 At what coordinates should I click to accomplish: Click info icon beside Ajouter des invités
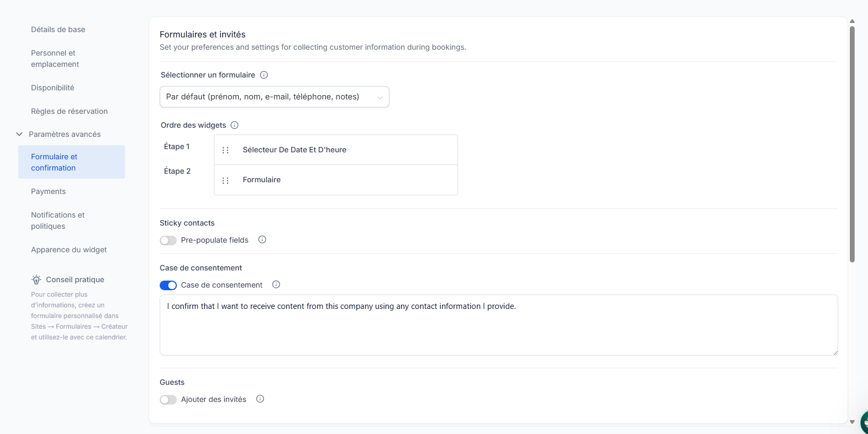260,399
